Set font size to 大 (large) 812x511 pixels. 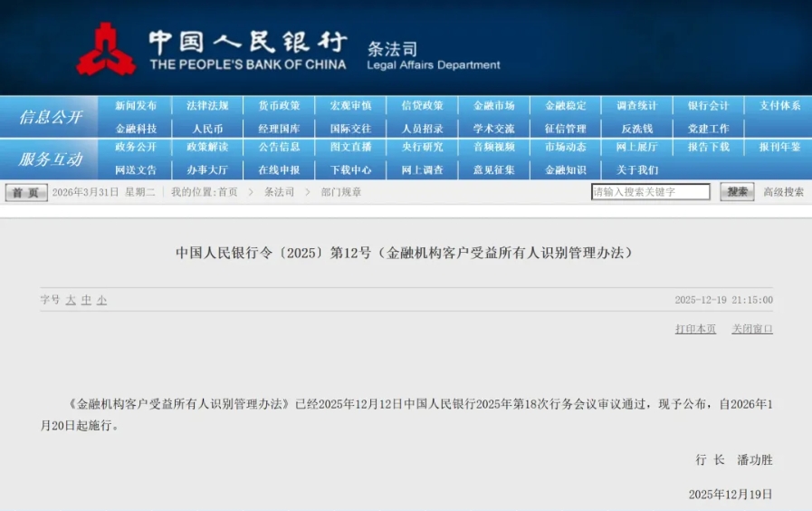(x=71, y=300)
